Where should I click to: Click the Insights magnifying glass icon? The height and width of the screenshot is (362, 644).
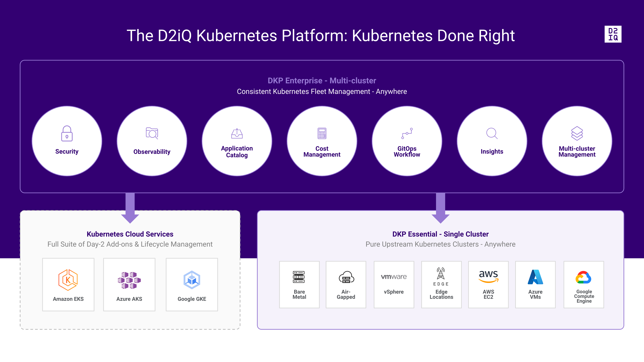click(492, 133)
